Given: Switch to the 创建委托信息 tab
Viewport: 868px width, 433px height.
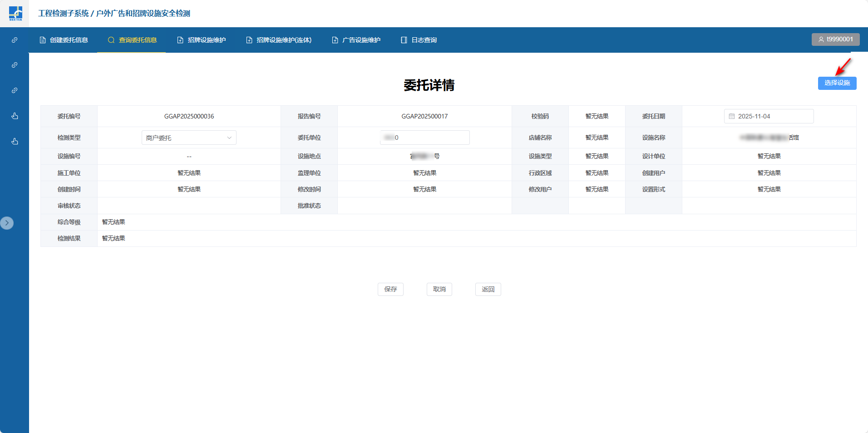Looking at the screenshot, I should [64, 40].
